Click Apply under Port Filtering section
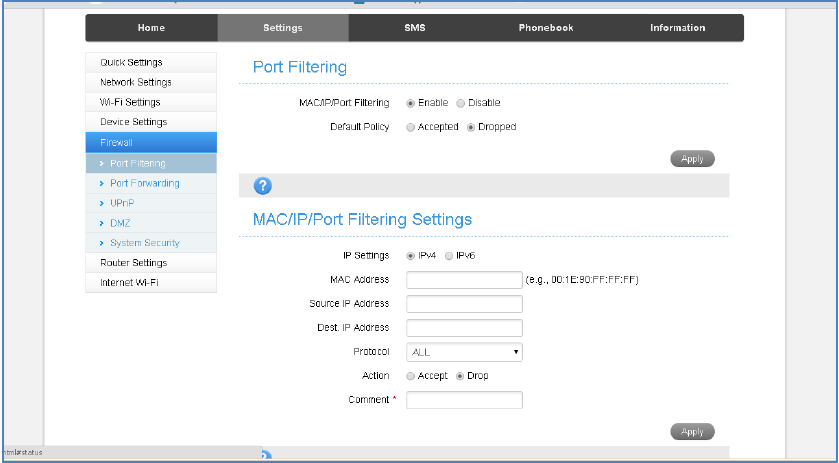This screenshot has height=463, width=839. pyautogui.click(x=692, y=159)
